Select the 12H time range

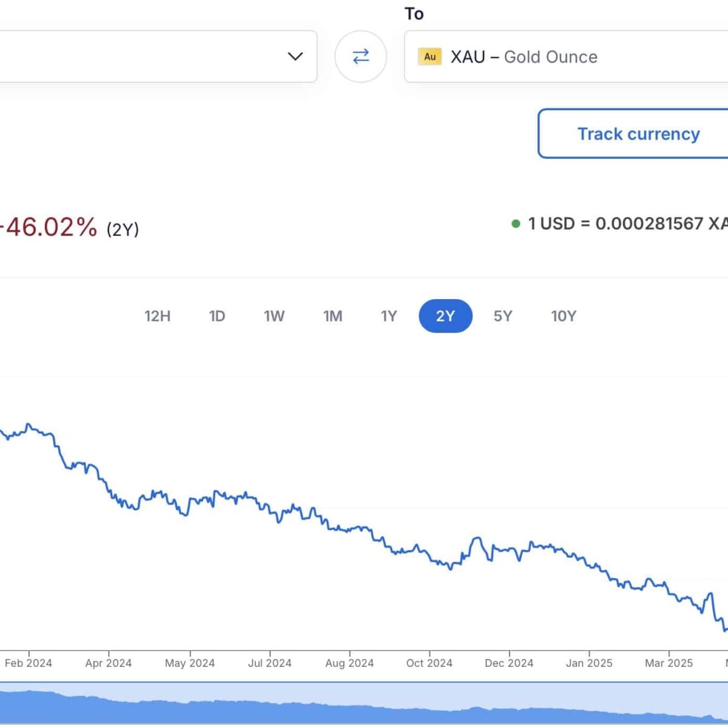coord(157,316)
